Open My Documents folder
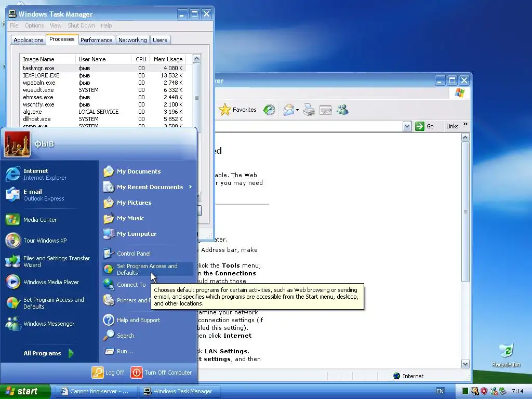Screen dimensions: 532x399 tap(132, 171)
